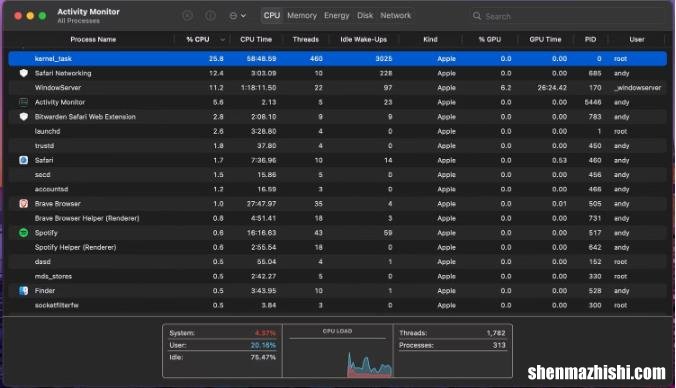Sort by % GPU column header

pyautogui.click(x=490, y=39)
